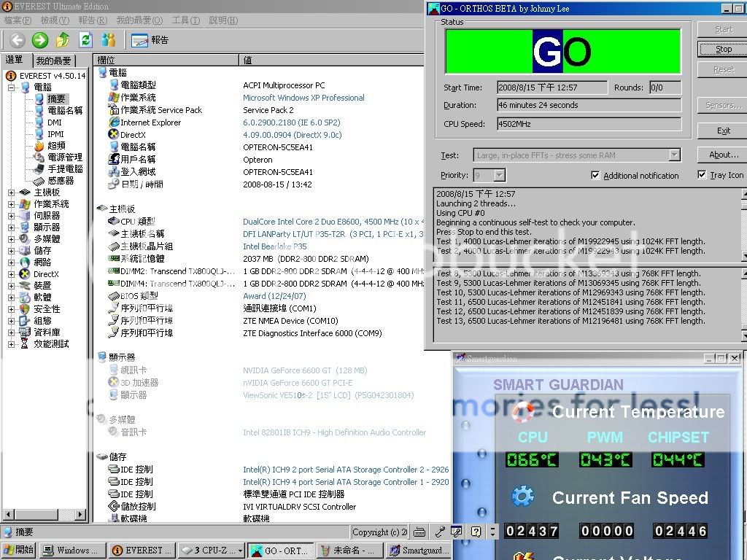Screen dimensions: 747x560
Task: Click the 3 CPU-Z taskbar button
Action: tap(210, 551)
